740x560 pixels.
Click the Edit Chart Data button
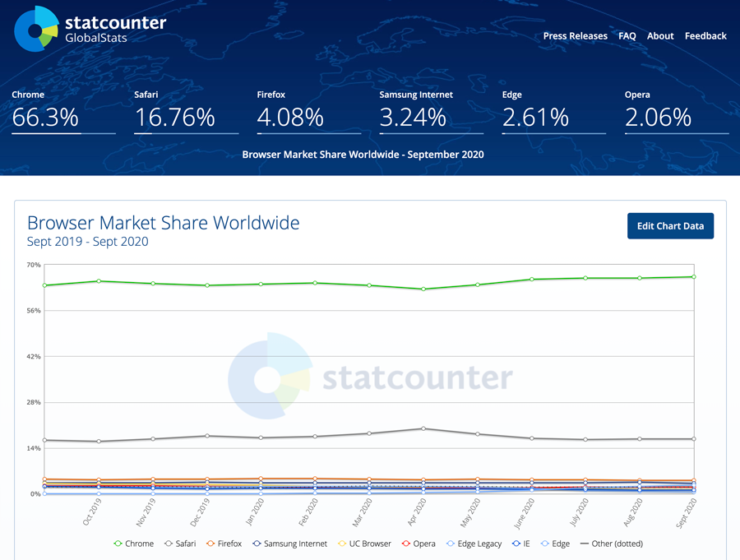[670, 225]
